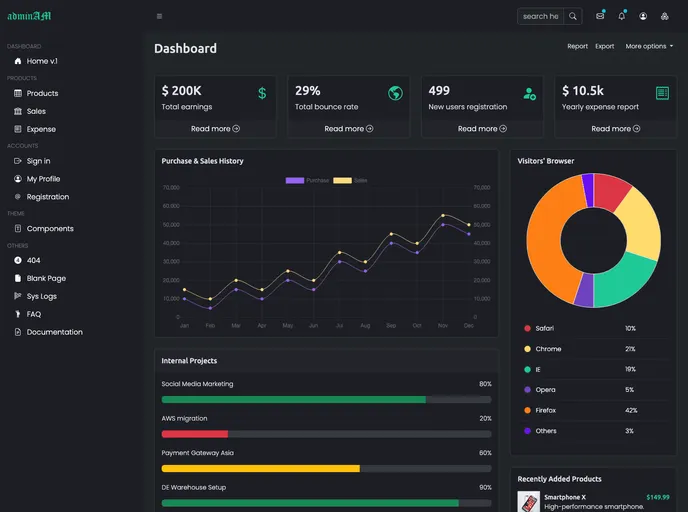Open the More options dropdown
This screenshot has width=688, height=512.
pos(649,46)
